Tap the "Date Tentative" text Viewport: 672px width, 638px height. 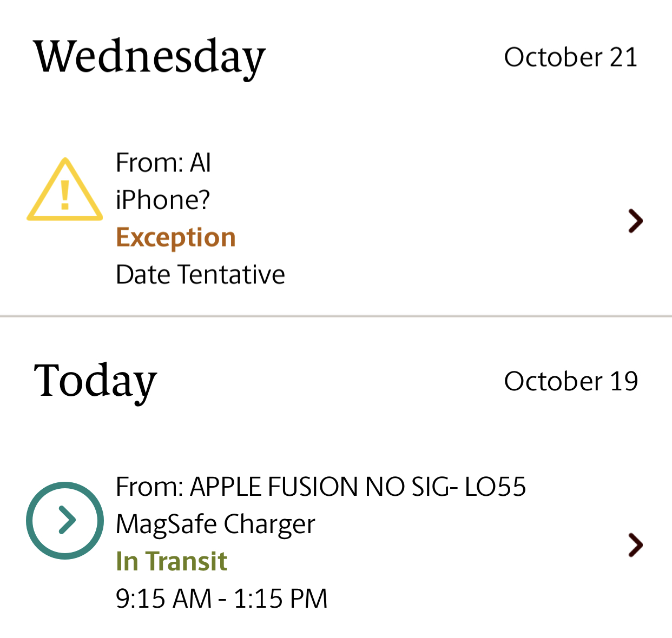[200, 275]
